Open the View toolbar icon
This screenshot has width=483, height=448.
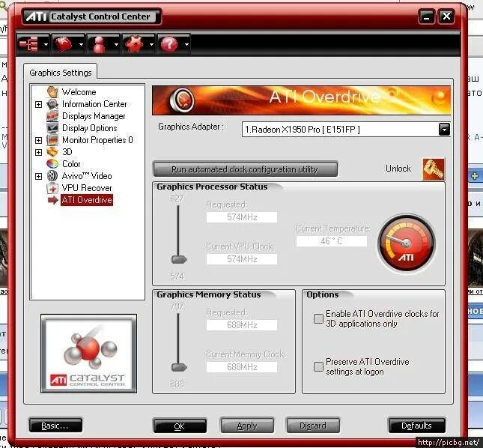[x=29, y=44]
